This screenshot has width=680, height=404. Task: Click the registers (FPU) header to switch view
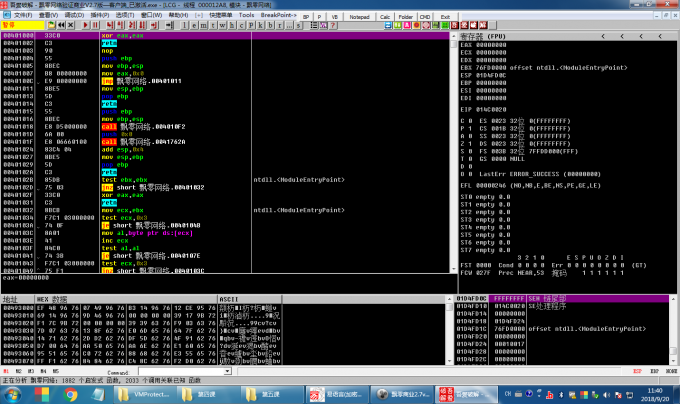pyautogui.click(x=483, y=36)
